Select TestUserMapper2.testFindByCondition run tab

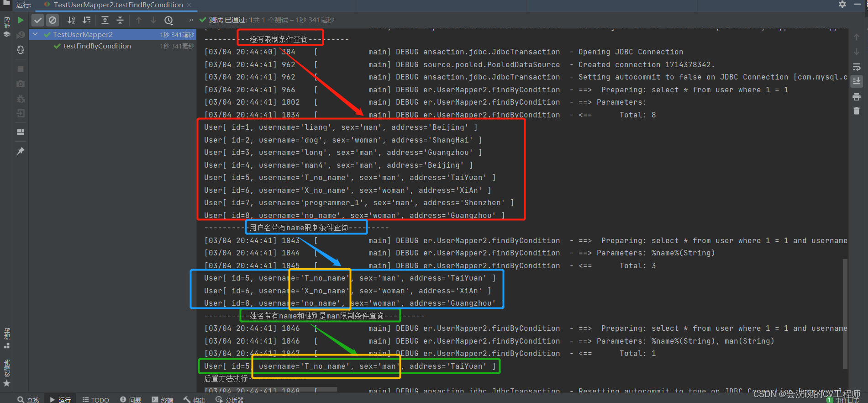(118, 5)
